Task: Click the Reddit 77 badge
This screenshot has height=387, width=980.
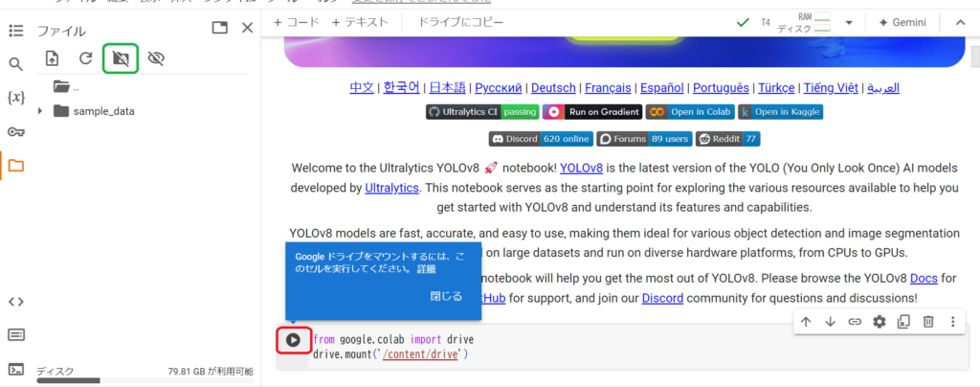Action: click(x=727, y=139)
